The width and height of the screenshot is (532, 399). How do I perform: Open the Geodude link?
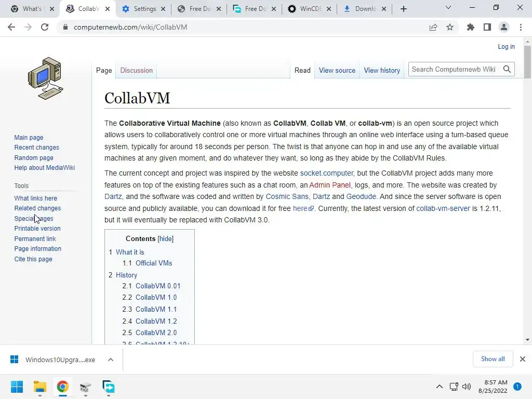point(361,196)
